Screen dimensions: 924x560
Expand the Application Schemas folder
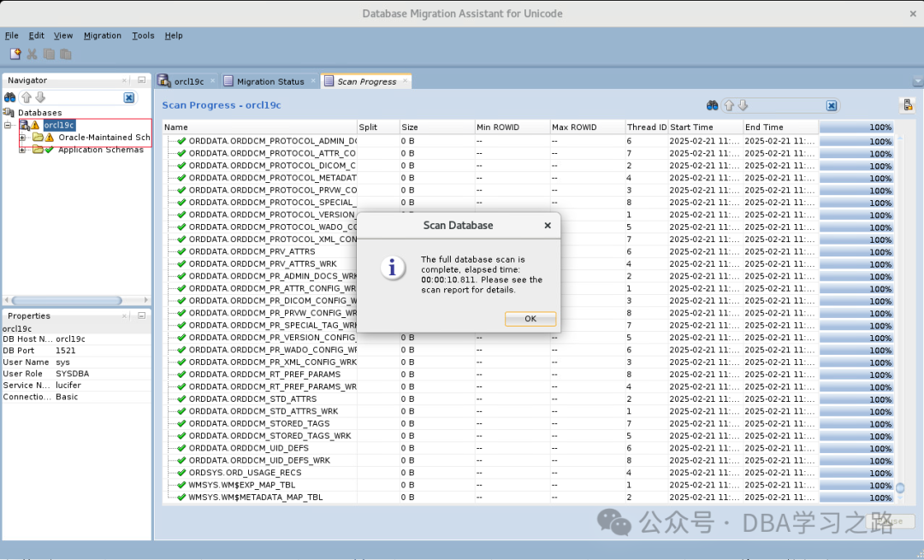(22, 150)
